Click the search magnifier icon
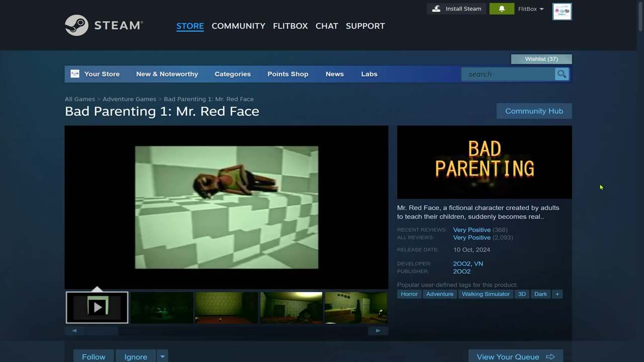Screen dimensions: 644x362 tap(561, 74)
